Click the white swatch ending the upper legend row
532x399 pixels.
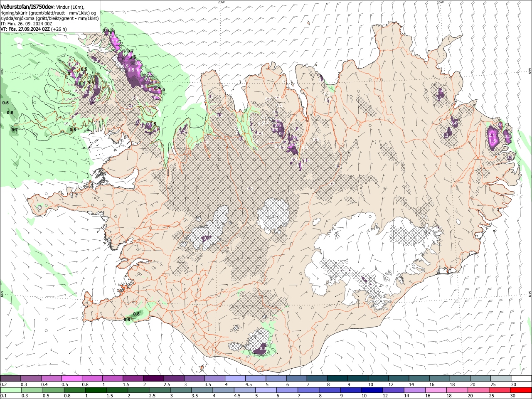pyautogui.click(x=521, y=379)
